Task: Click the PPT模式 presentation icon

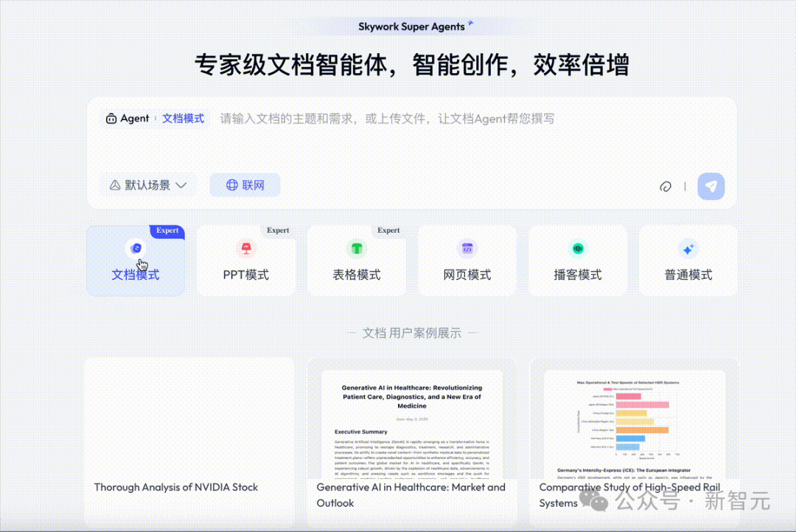Action: click(x=246, y=249)
